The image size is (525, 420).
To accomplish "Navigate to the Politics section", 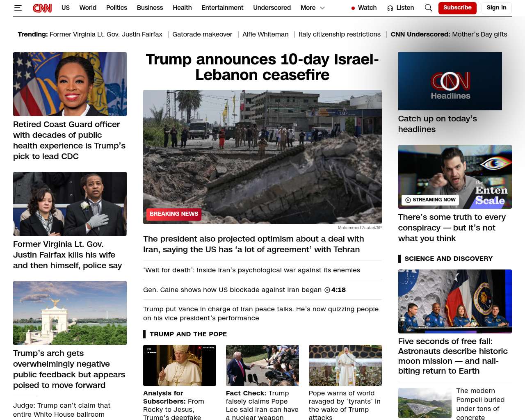I will 116,8.
